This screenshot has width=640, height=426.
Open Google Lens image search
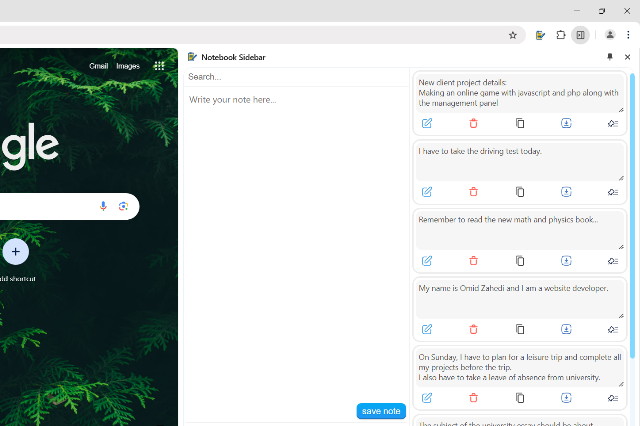(x=123, y=206)
